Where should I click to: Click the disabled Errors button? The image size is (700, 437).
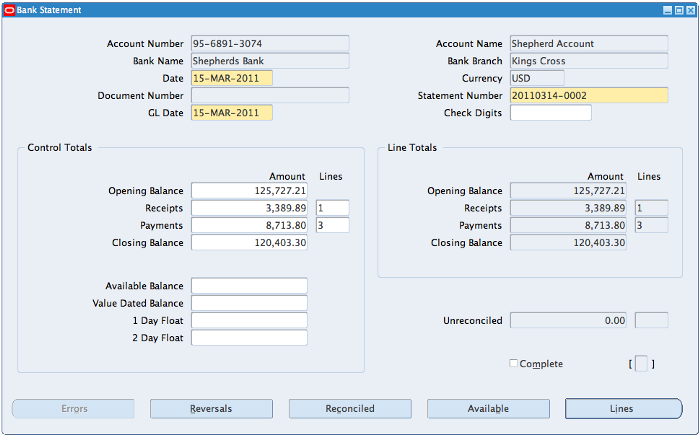pos(73,408)
